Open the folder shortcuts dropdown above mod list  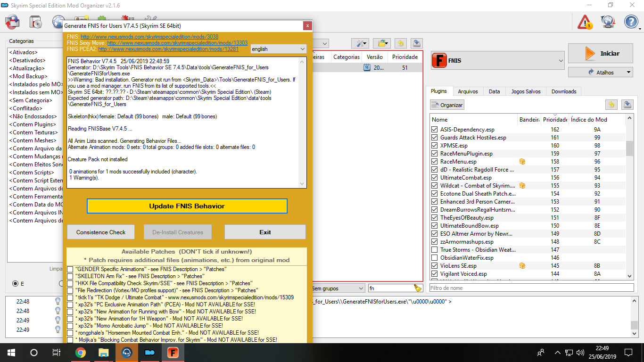(x=381, y=43)
